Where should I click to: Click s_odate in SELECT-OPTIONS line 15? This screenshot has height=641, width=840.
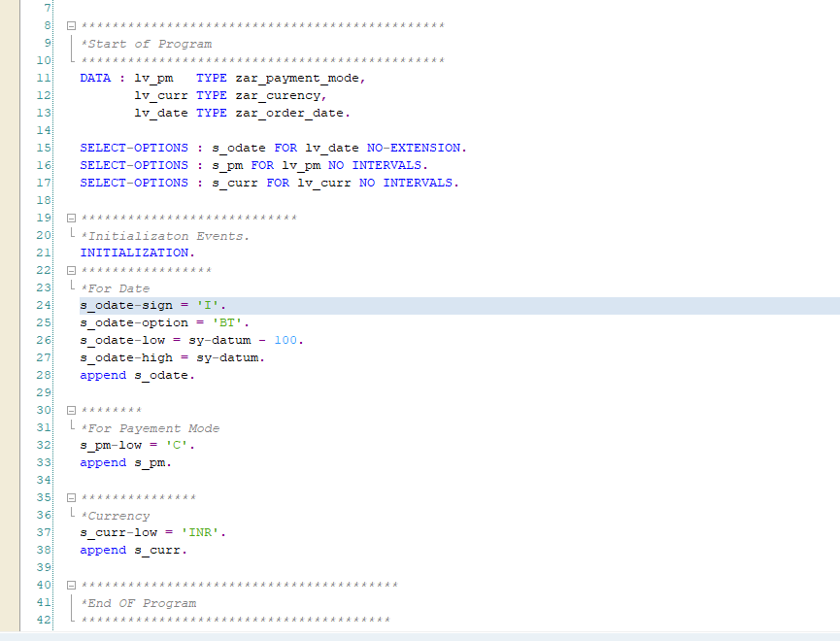pyautogui.click(x=238, y=148)
